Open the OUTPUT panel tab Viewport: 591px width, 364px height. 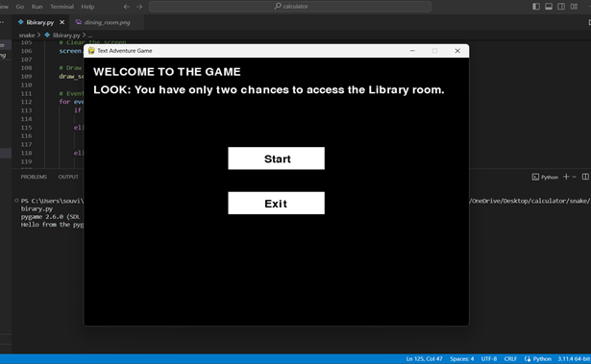click(x=68, y=177)
